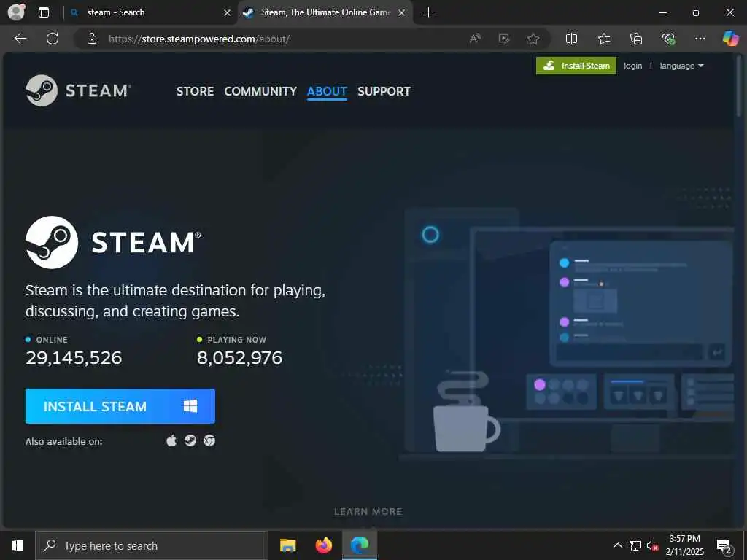Open Edge Settings and more menu

(x=700, y=39)
